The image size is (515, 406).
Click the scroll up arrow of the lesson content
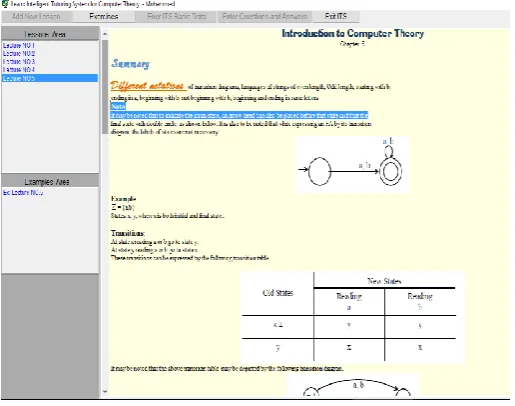coord(105,34)
